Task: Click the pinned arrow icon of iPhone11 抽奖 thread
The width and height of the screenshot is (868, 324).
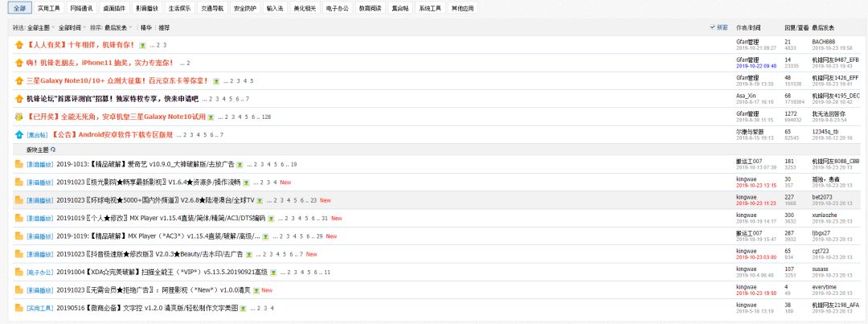Action: click(18, 64)
